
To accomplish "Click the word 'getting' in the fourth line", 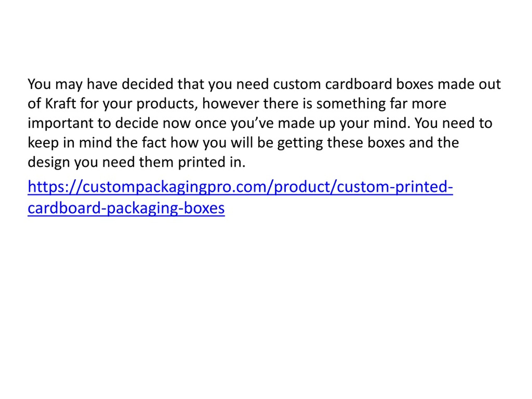I will 300,143.
